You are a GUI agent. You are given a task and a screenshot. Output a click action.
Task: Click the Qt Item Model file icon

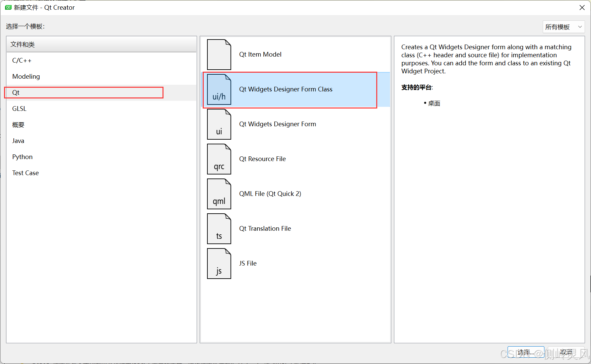tap(219, 55)
